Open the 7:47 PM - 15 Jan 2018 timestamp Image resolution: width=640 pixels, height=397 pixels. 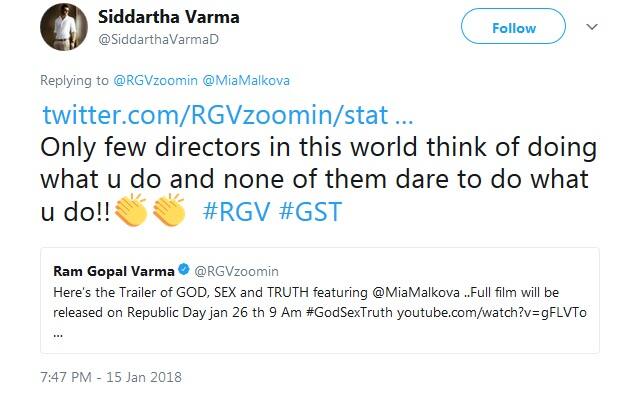[x=111, y=377]
